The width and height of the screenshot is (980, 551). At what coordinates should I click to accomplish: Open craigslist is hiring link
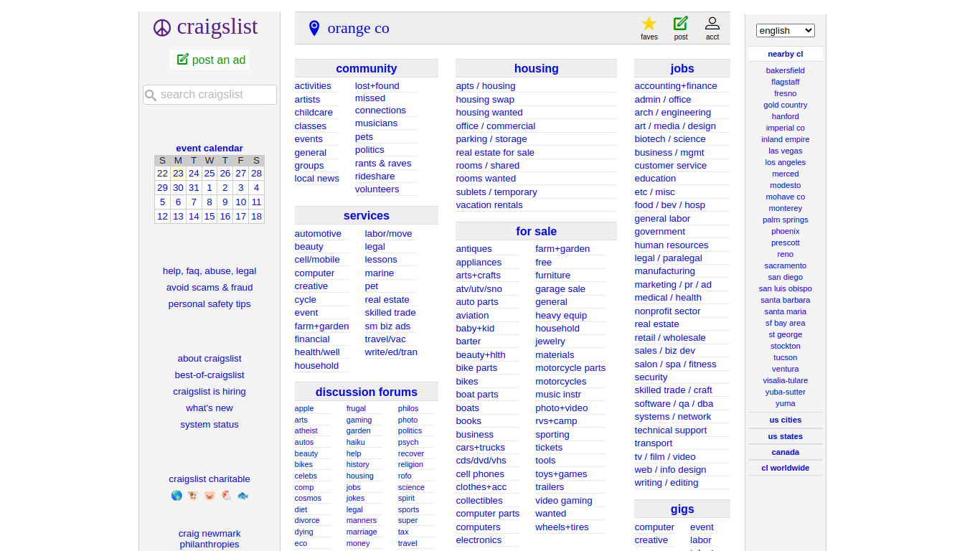(209, 392)
